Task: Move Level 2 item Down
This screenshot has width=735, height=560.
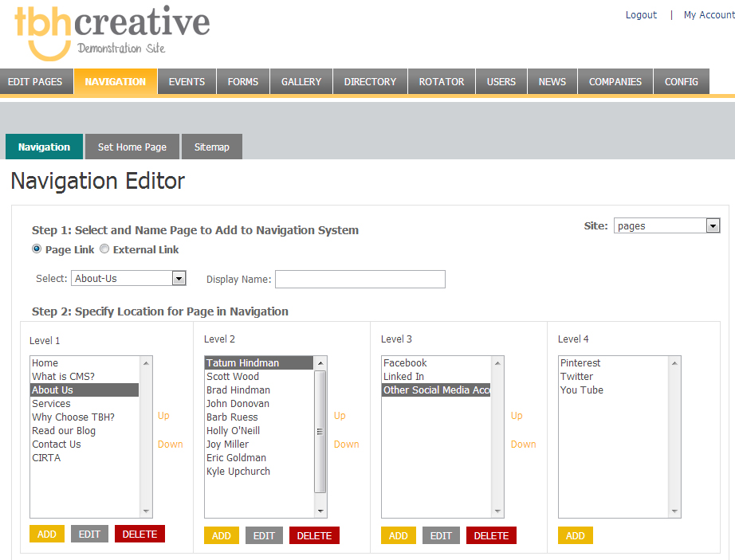Action: (346, 444)
